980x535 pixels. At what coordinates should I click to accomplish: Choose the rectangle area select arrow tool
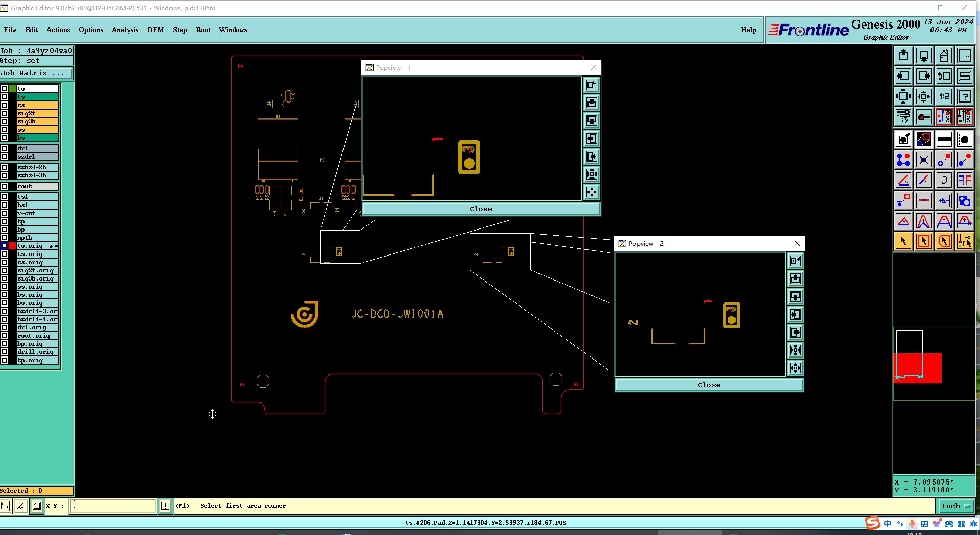(x=923, y=241)
